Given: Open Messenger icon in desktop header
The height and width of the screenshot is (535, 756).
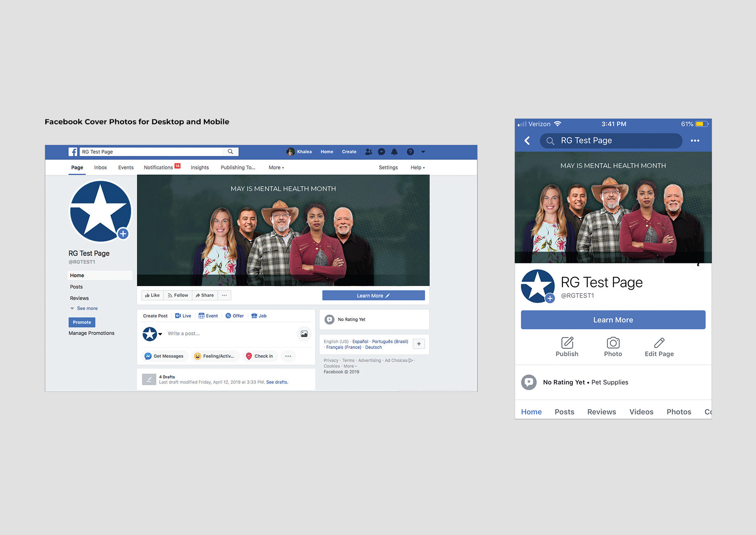Looking at the screenshot, I should 382,152.
